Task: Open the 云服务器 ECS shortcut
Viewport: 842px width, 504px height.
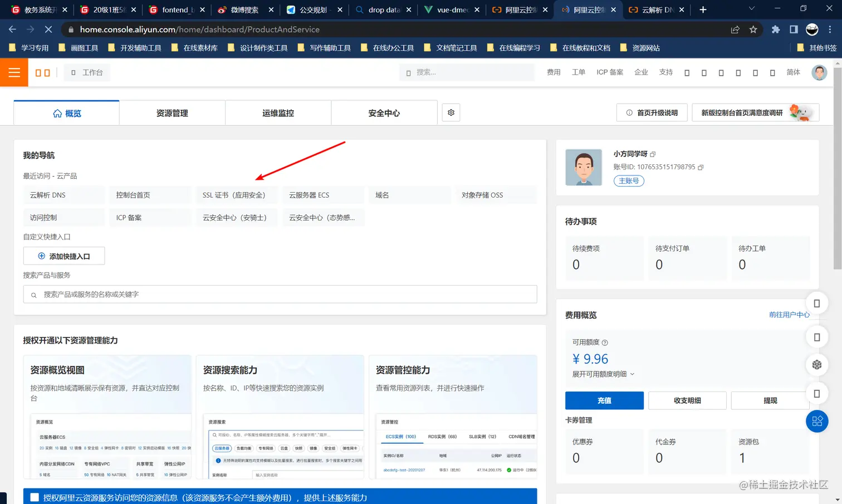Action: (x=323, y=195)
